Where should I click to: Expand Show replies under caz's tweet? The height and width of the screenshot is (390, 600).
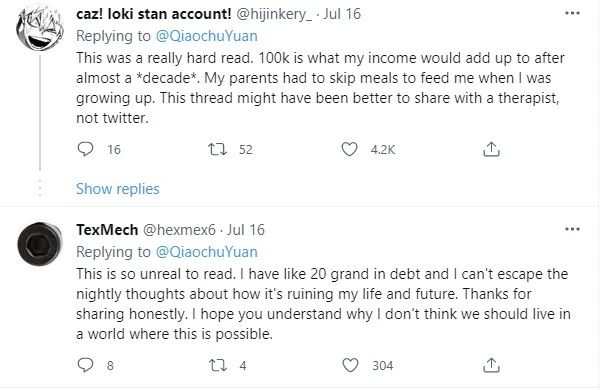tap(117, 189)
